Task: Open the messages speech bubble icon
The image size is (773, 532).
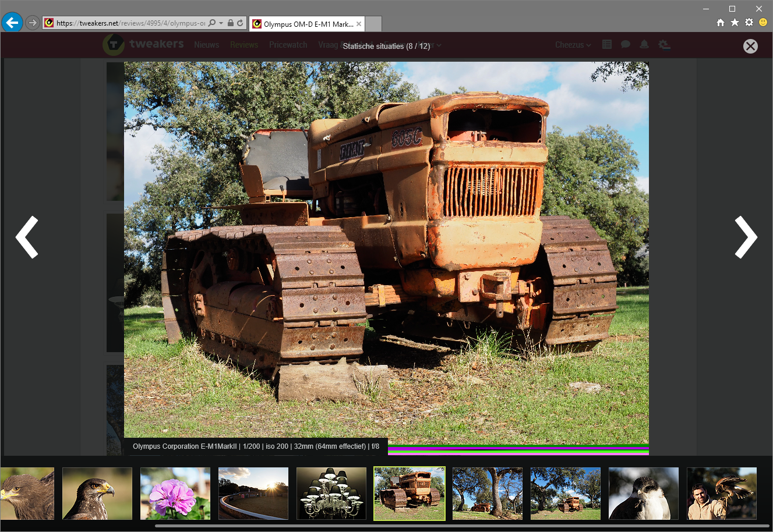Action: pyautogui.click(x=626, y=44)
